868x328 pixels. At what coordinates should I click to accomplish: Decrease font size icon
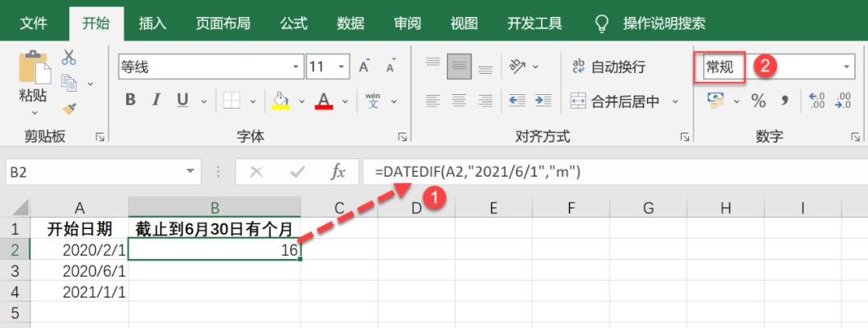(391, 67)
